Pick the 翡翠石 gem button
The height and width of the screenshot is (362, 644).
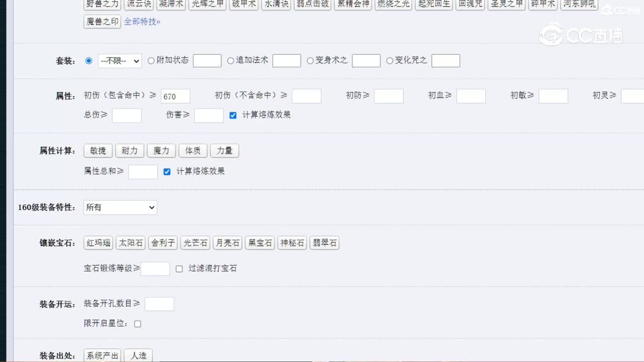click(325, 243)
